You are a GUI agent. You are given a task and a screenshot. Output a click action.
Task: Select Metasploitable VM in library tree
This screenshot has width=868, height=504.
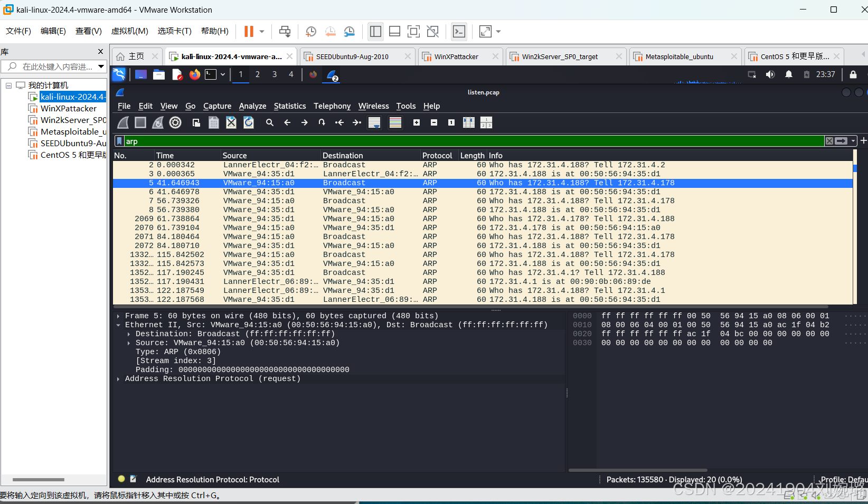click(73, 131)
